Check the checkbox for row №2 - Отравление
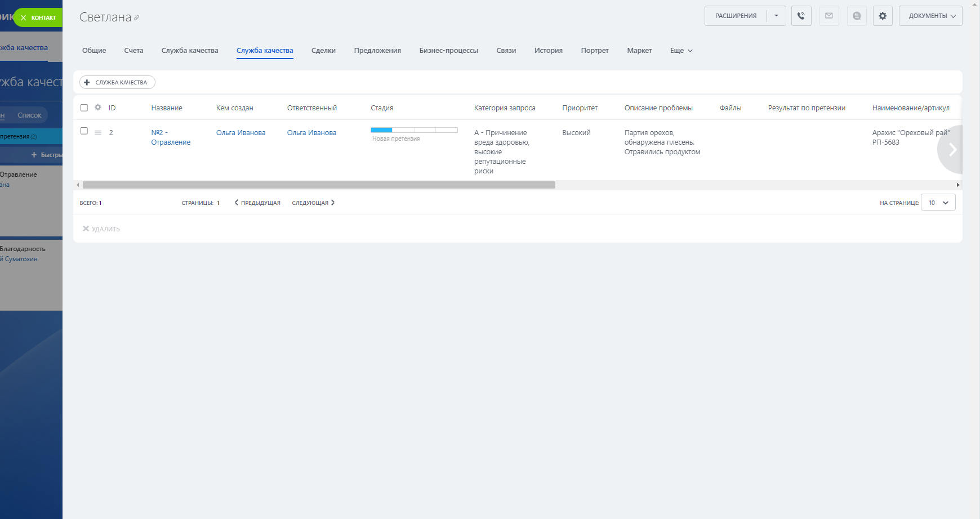980x519 pixels. 84,131
